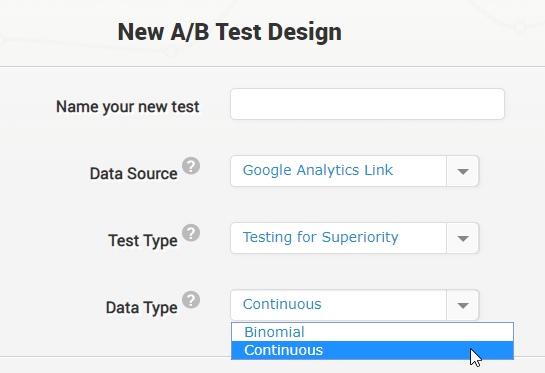This screenshot has height=373, width=545.
Task: Click the Test Type label text
Action: coord(143,241)
